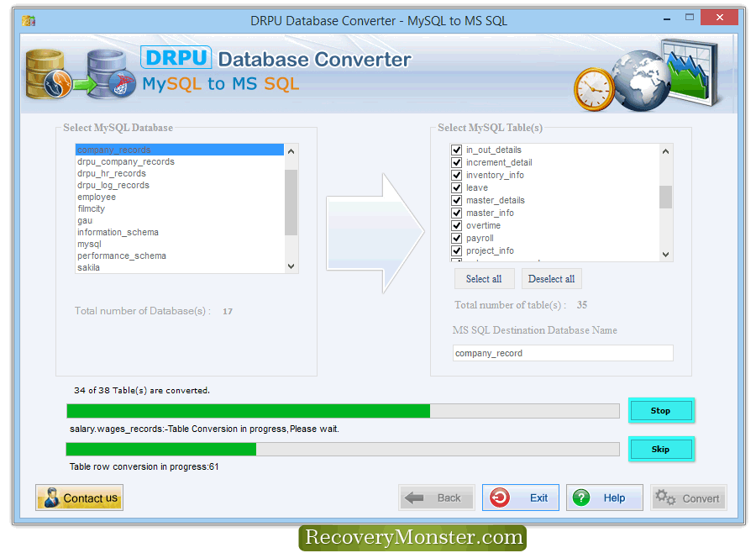Click down arrow of database list scrollbar
756x553 pixels.
click(291, 266)
